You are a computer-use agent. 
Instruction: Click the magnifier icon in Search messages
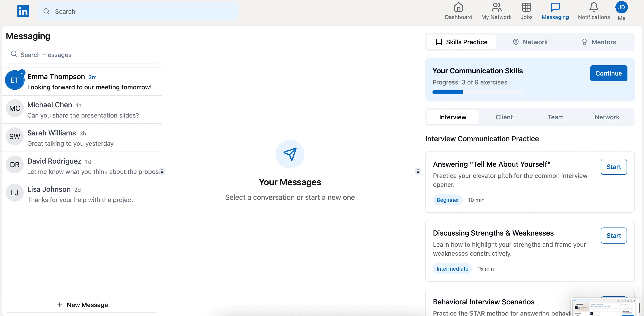pyautogui.click(x=14, y=54)
